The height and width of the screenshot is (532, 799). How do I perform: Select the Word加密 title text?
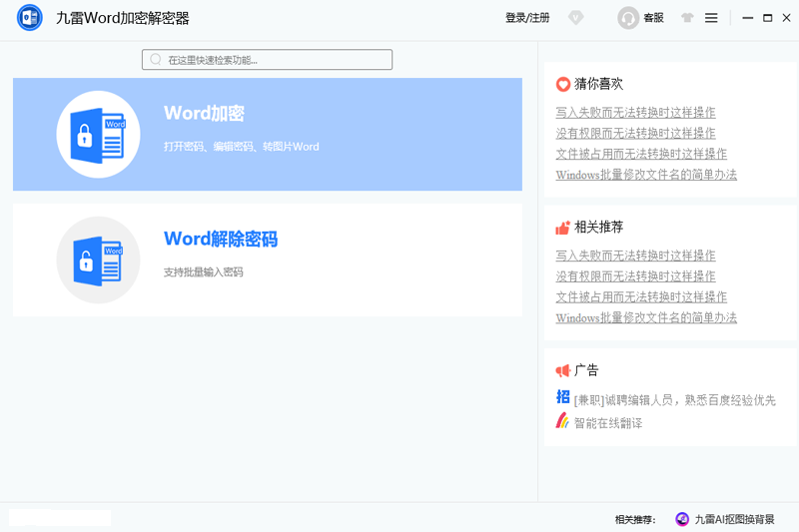tap(204, 114)
